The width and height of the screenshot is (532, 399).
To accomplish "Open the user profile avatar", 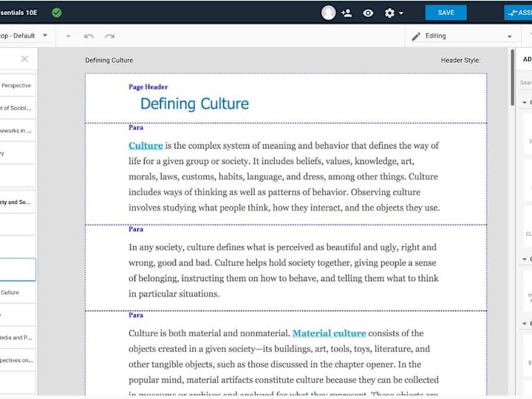I will coord(328,13).
